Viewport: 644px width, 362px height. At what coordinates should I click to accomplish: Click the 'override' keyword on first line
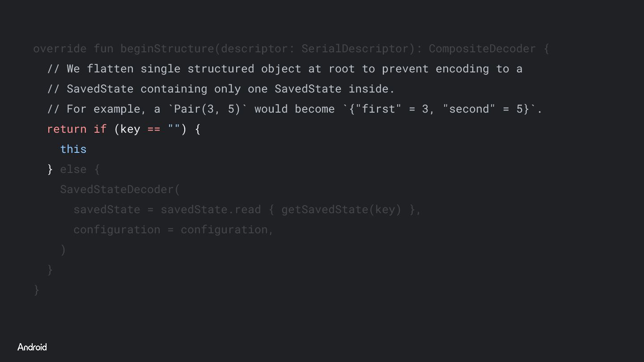[x=60, y=49]
